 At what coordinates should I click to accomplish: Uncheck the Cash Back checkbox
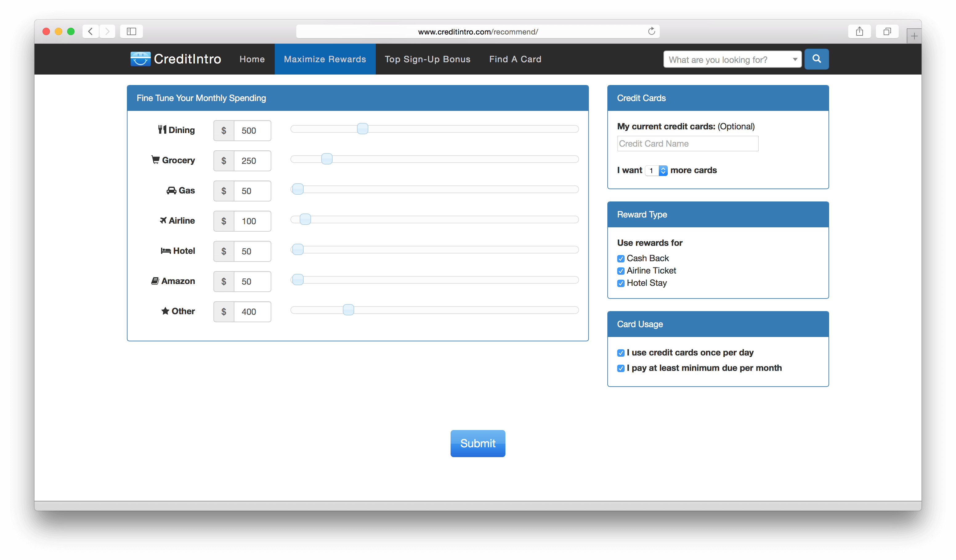point(621,259)
